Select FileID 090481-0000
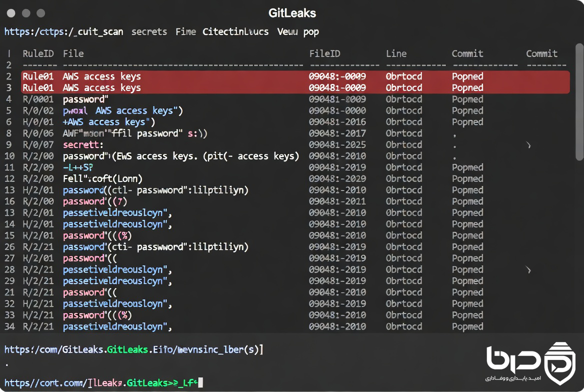 pyautogui.click(x=337, y=110)
